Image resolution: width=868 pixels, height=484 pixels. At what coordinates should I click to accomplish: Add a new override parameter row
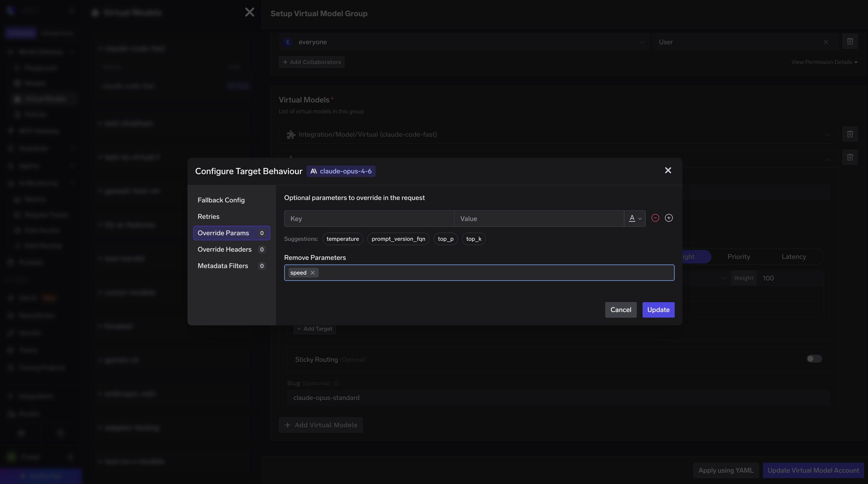pyautogui.click(x=669, y=218)
